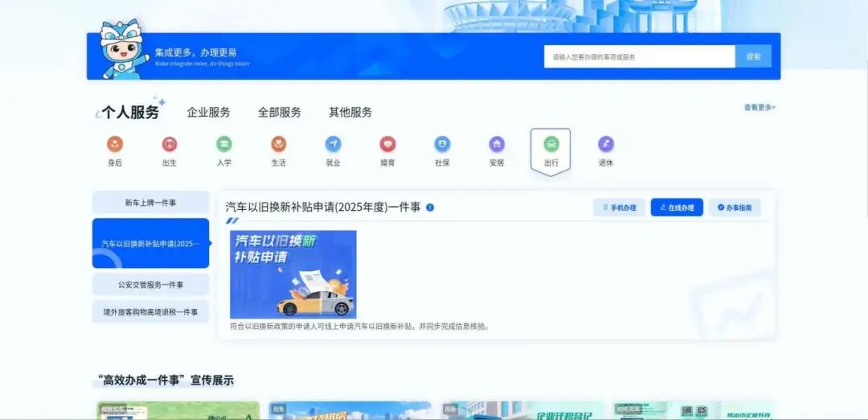Click the info icon beside subsidy title
The image size is (868, 420).
(430, 208)
